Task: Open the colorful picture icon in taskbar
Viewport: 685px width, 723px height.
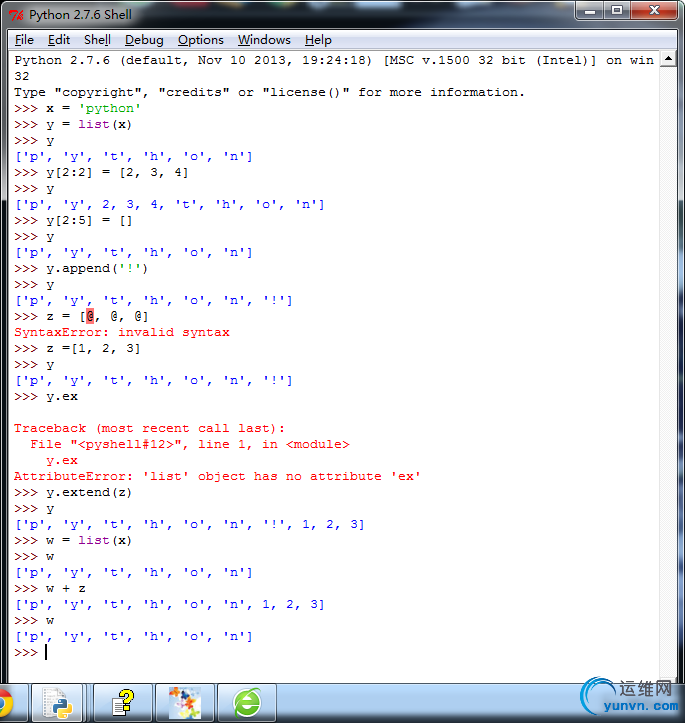Action: pyautogui.click(x=185, y=703)
